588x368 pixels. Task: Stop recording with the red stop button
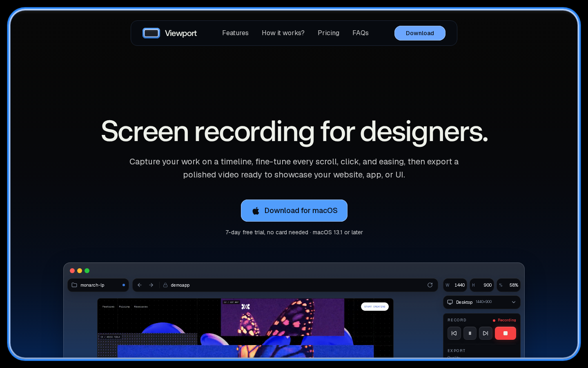[506, 333]
